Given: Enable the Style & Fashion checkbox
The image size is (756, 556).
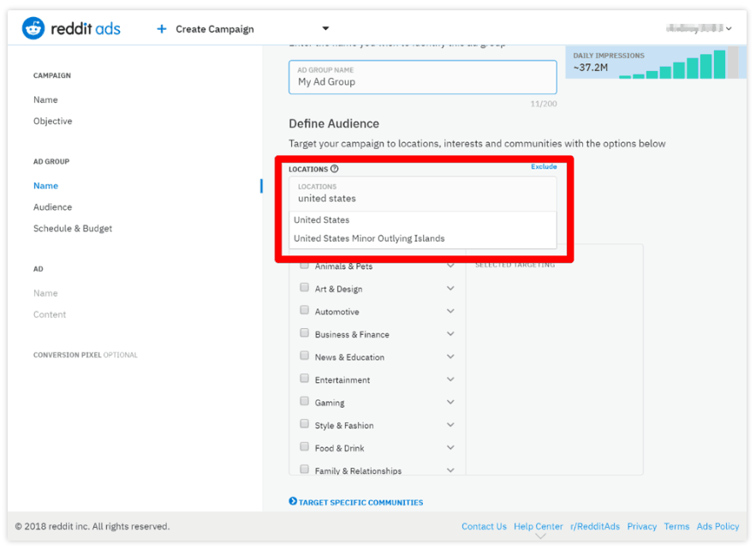Looking at the screenshot, I should coord(304,424).
